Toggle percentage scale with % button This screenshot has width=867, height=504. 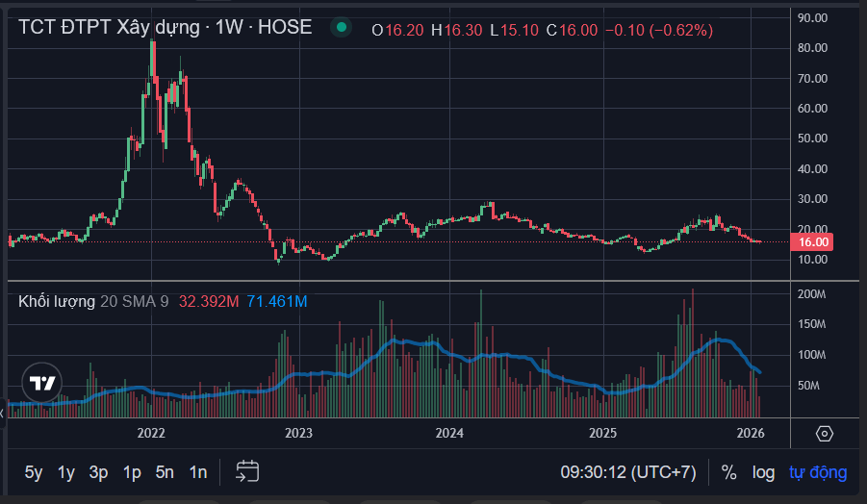(729, 472)
